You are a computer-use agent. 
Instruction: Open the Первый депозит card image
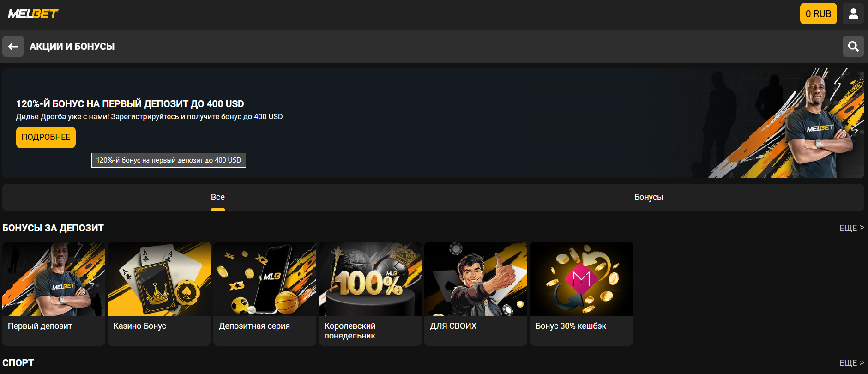(x=54, y=279)
